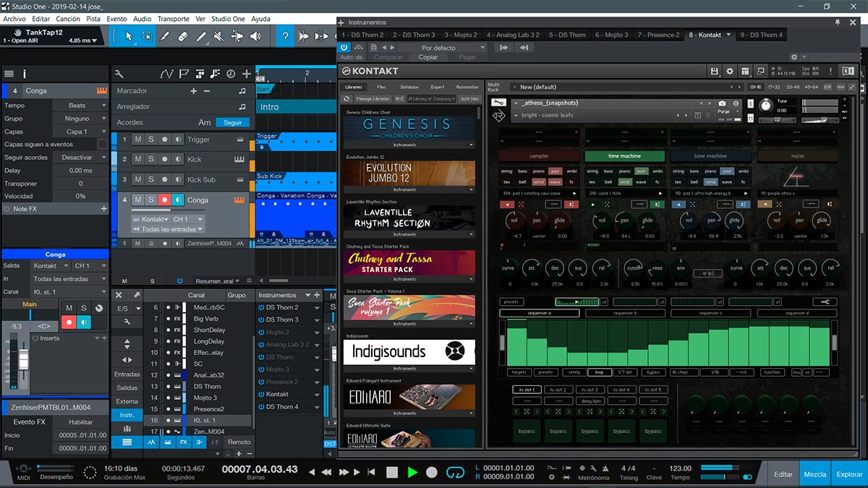This screenshot has width=868, height=488.
Task: Open the Kontakt Files tab
Action: pos(380,87)
